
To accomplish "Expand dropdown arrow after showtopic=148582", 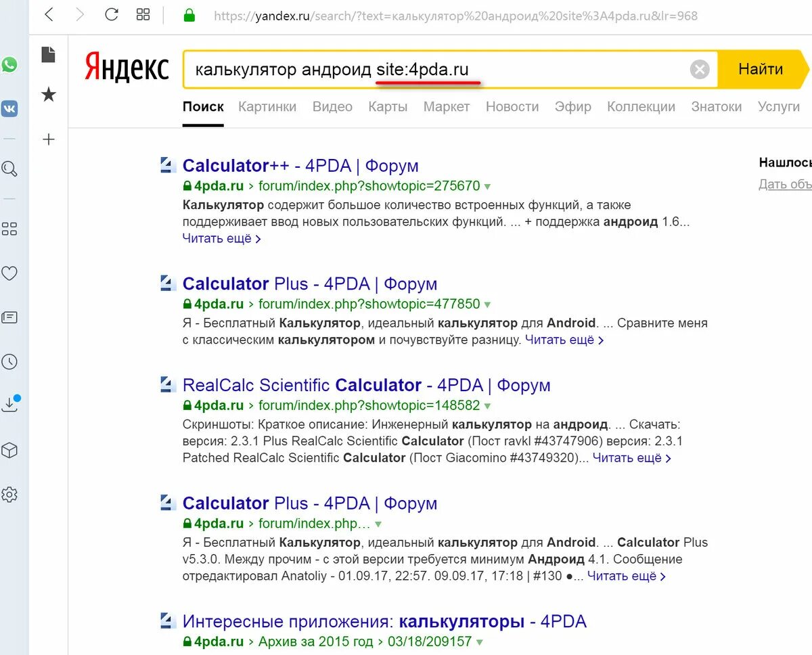I will 487,407.
